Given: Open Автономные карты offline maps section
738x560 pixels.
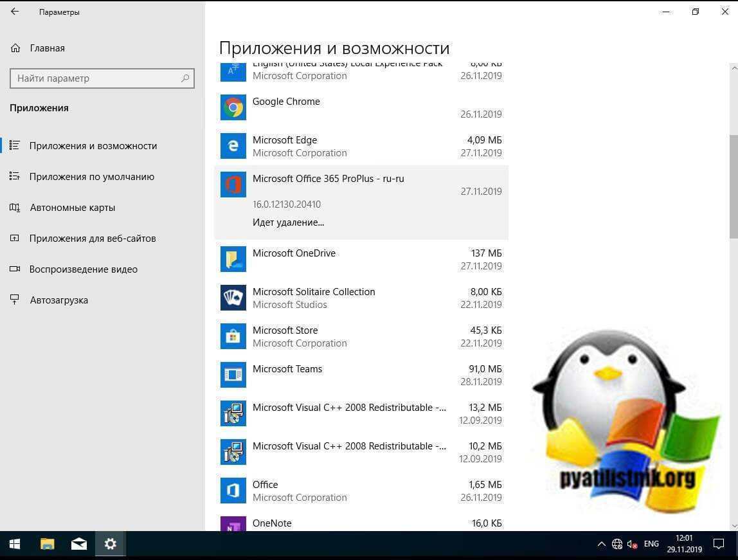Looking at the screenshot, I should tap(15, 207).
